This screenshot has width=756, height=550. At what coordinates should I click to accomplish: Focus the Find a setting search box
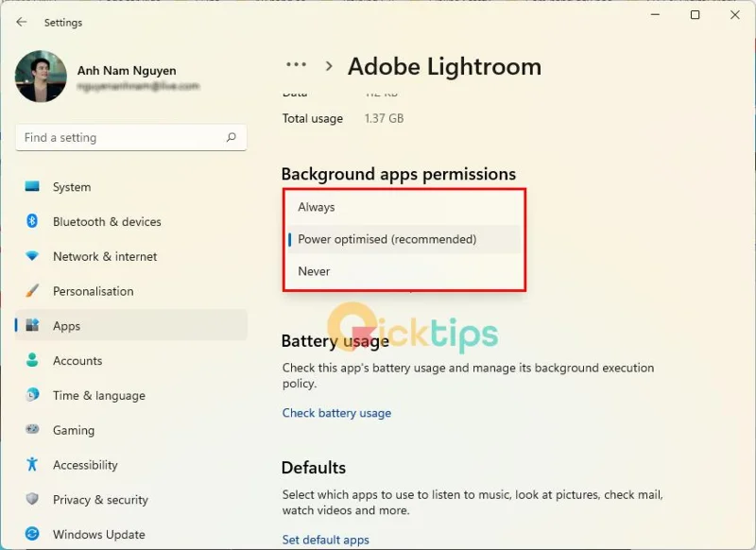click(131, 137)
